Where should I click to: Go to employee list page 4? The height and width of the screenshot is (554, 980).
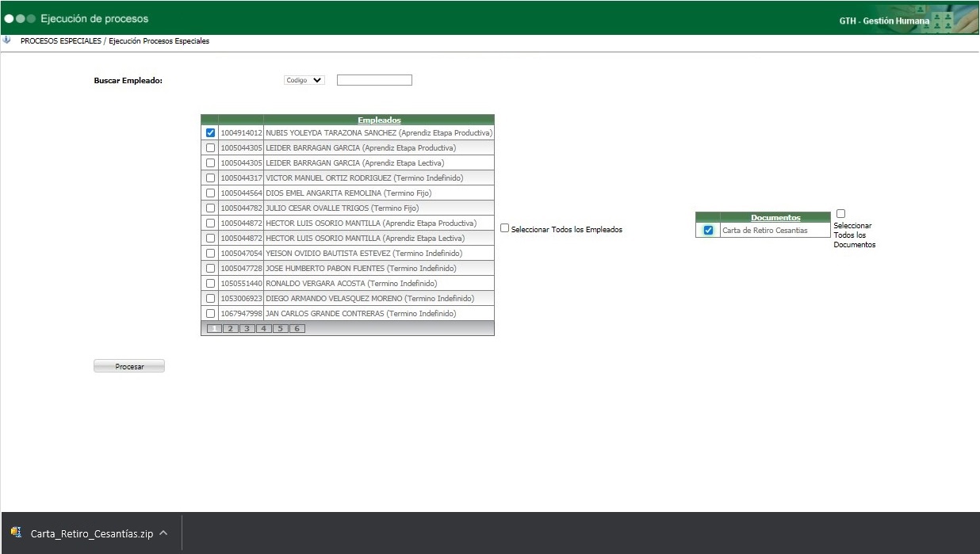pos(264,328)
